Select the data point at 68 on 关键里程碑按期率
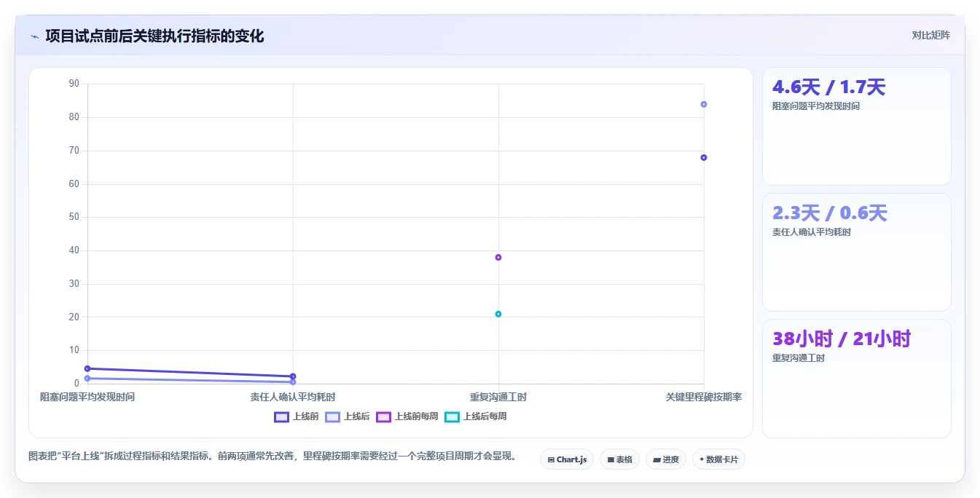The image size is (980, 498). pyautogui.click(x=704, y=157)
